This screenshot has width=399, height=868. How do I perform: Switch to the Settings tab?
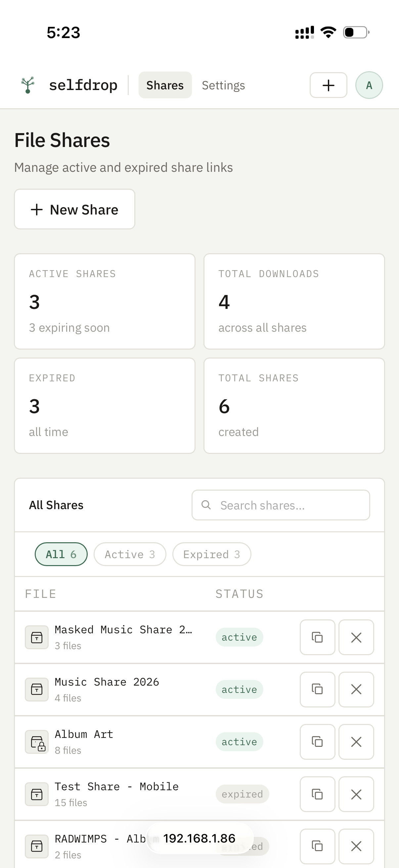coord(223,85)
